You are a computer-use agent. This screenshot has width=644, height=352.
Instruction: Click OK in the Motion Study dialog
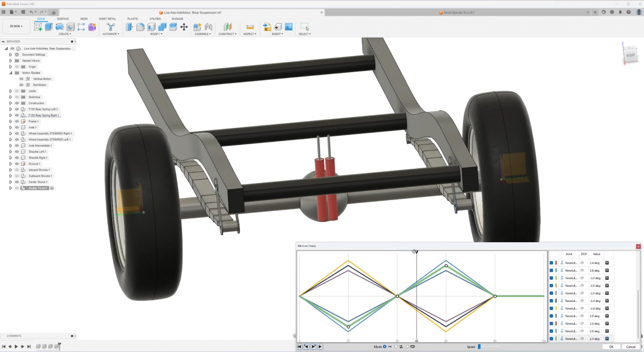[x=611, y=347]
